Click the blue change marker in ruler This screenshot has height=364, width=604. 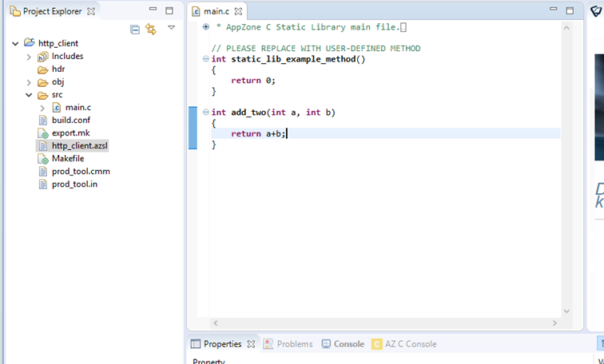coord(193,128)
